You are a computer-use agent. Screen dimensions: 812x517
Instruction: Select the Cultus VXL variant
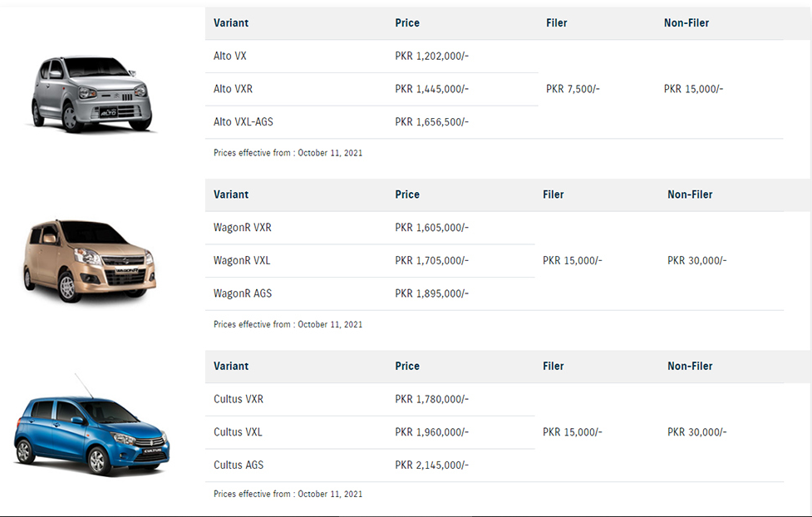point(238,432)
